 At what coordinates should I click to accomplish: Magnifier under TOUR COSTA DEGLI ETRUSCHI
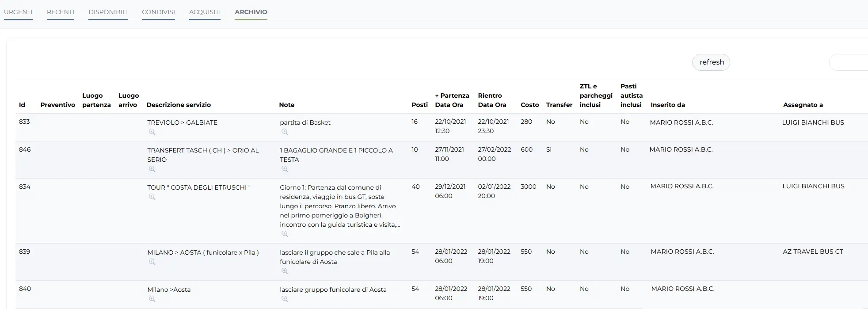coord(152,197)
